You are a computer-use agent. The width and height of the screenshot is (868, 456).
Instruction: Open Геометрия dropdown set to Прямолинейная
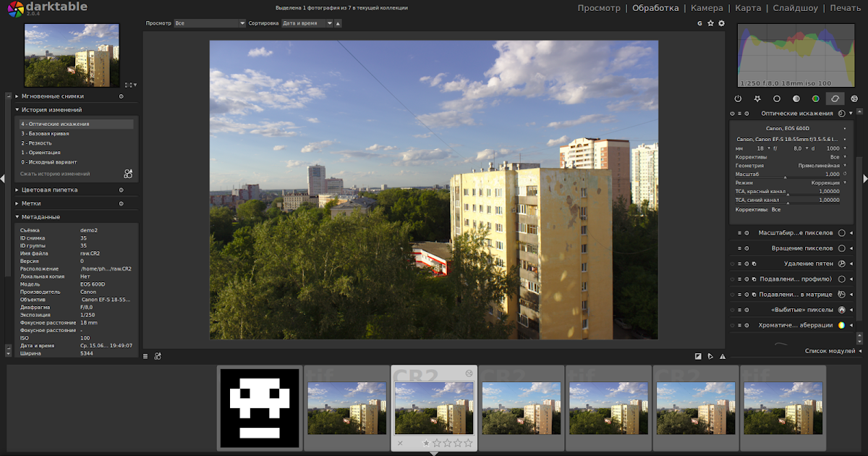(x=791, y=165)
